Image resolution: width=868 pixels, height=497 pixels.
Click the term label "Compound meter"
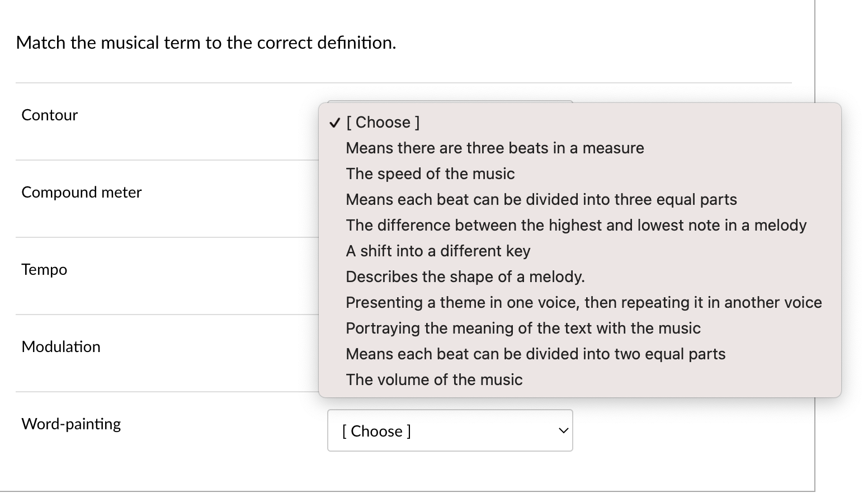(82, 192)
